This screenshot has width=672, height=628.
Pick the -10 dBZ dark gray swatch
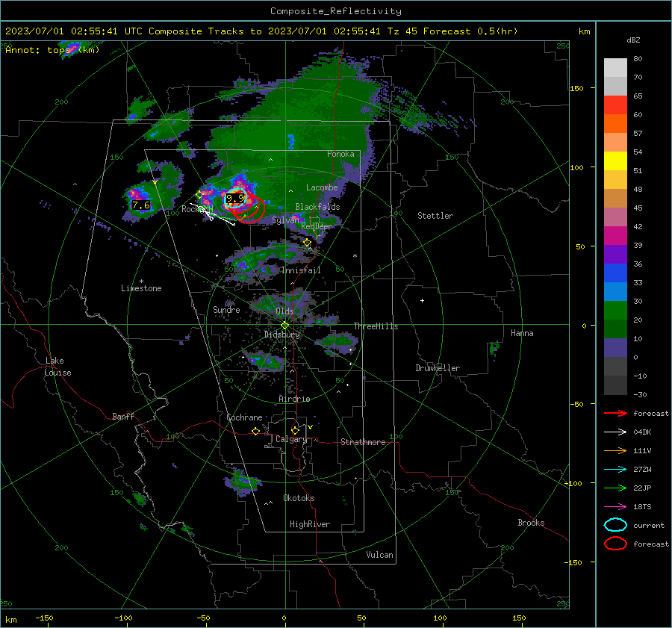pyautogui.click(x=615, y=385)
